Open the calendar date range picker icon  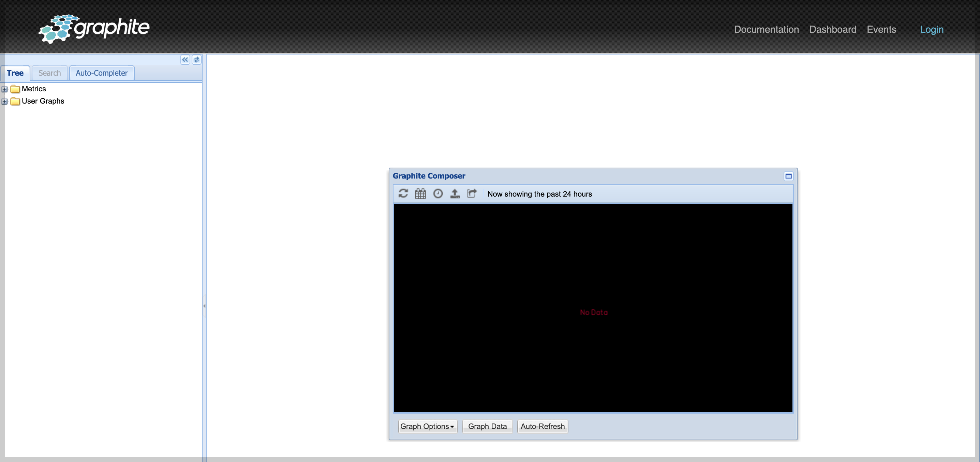click(x=420, y=194)
